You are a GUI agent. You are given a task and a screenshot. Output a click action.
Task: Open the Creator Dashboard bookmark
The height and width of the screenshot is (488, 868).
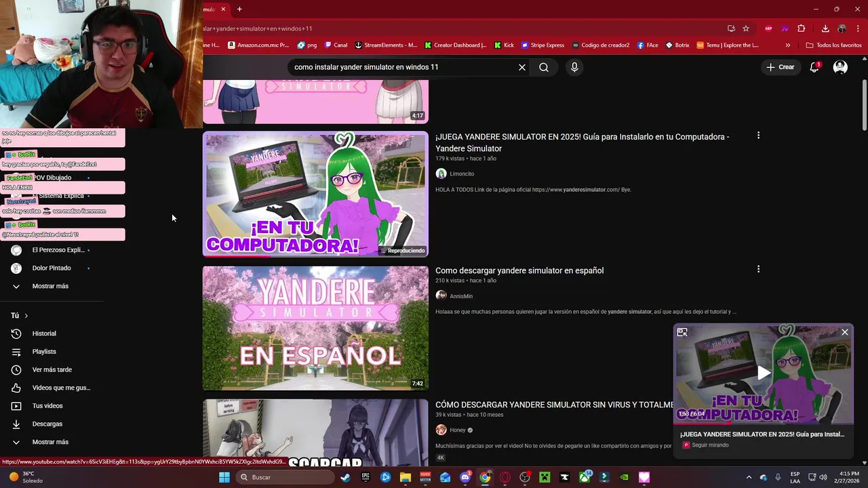456,45
